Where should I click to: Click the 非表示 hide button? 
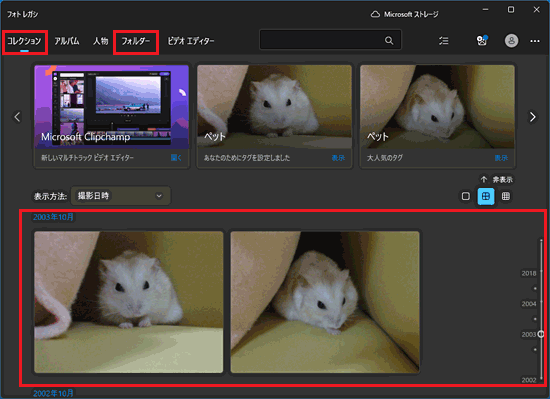click(497, 180)
